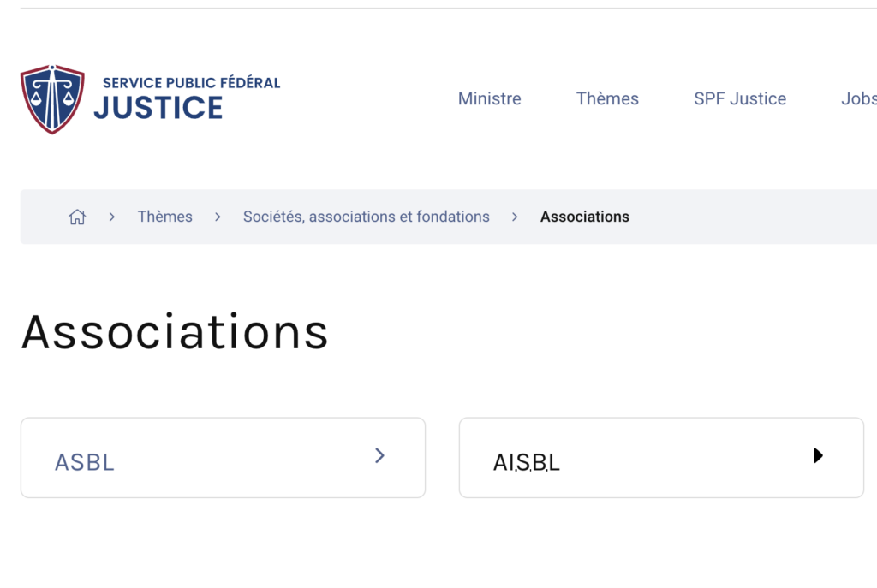Click the gray breadcrumb bar's empty area
The image size is (877, 588).
point(754,217)
